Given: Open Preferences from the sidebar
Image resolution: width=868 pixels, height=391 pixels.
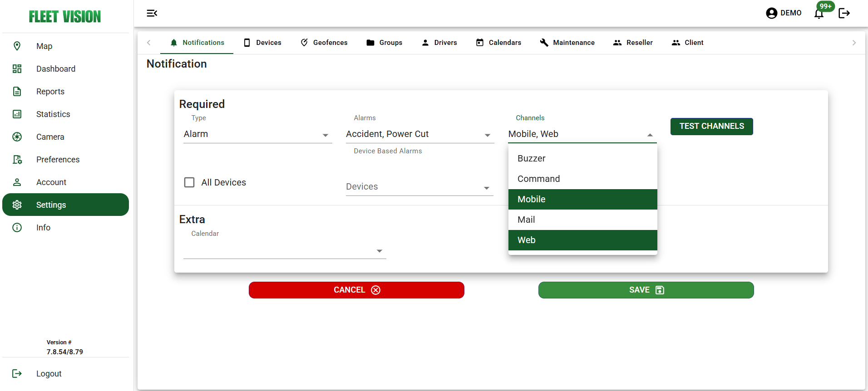Looking at the screenshot, I should click(65, 159).
